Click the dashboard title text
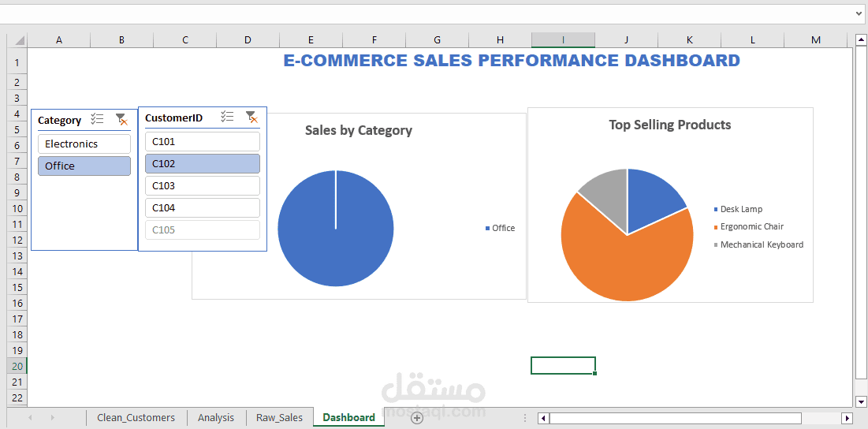868x429 pixels. [x=512, y=61]
